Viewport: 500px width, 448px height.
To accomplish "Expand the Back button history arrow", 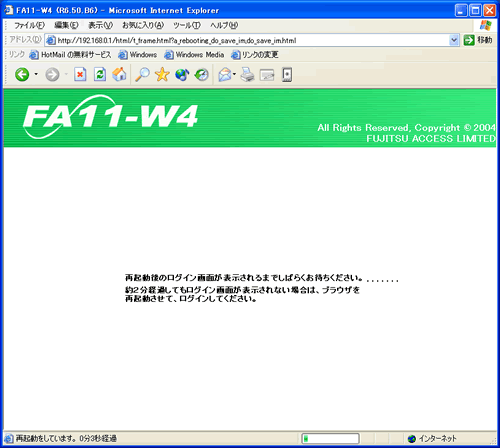I will pos(36,74).
